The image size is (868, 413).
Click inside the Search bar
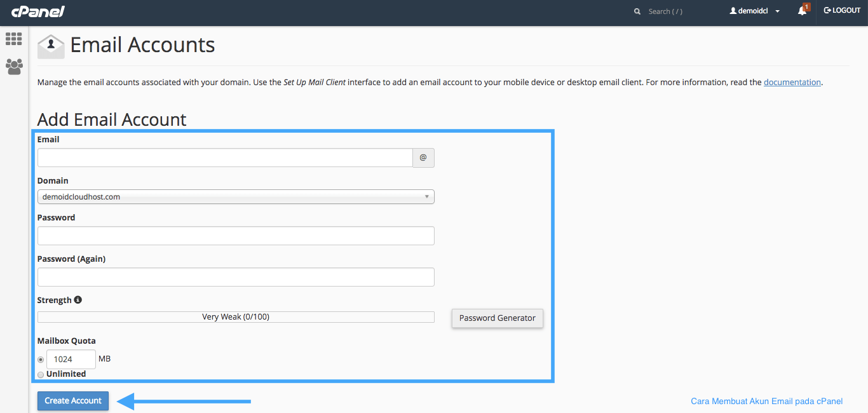[665, 11]
